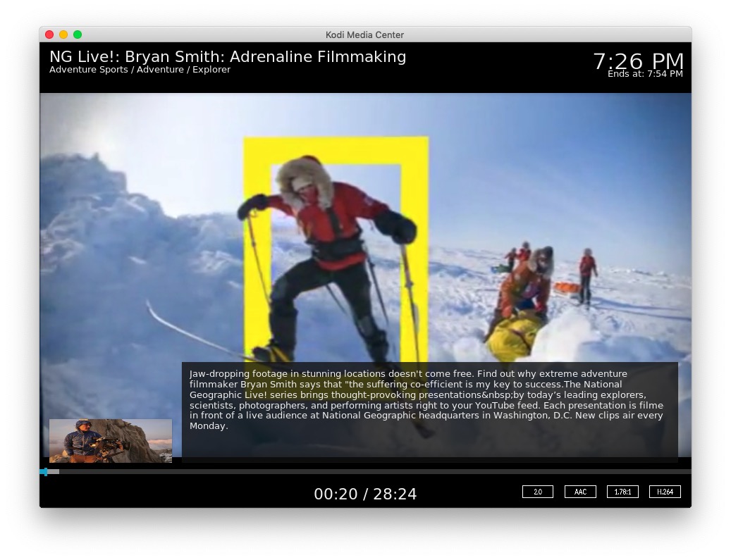The image size is (731, 560).
Task: Click the 7:26 PM clock display
Action: [x=638, y=60]
